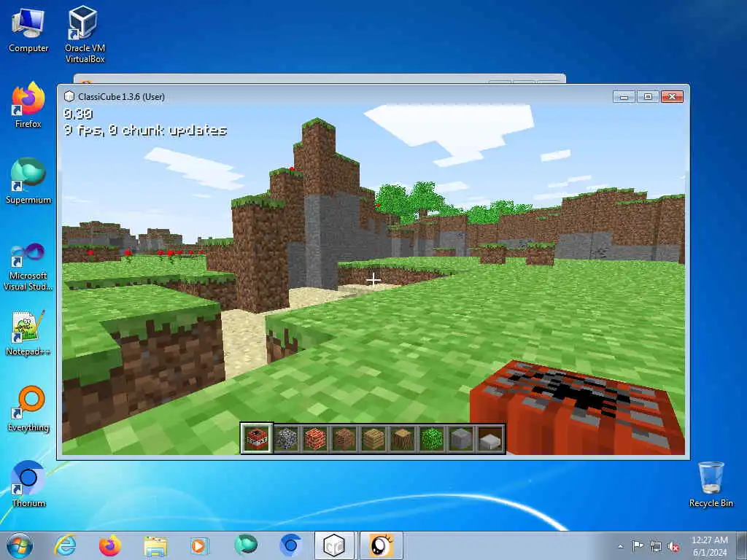Select the TNT block in the hotbar
The height and width of the screenshot is (560, 747).
(257, 438)
